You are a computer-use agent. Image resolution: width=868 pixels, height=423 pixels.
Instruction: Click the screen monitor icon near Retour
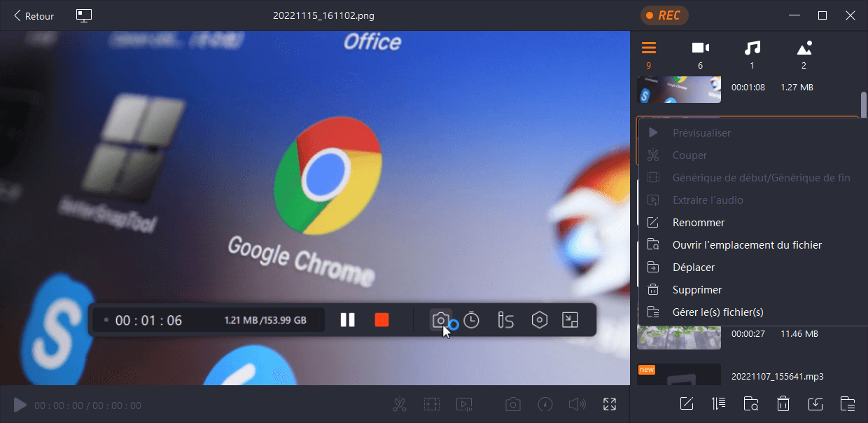tap(85, 15)
